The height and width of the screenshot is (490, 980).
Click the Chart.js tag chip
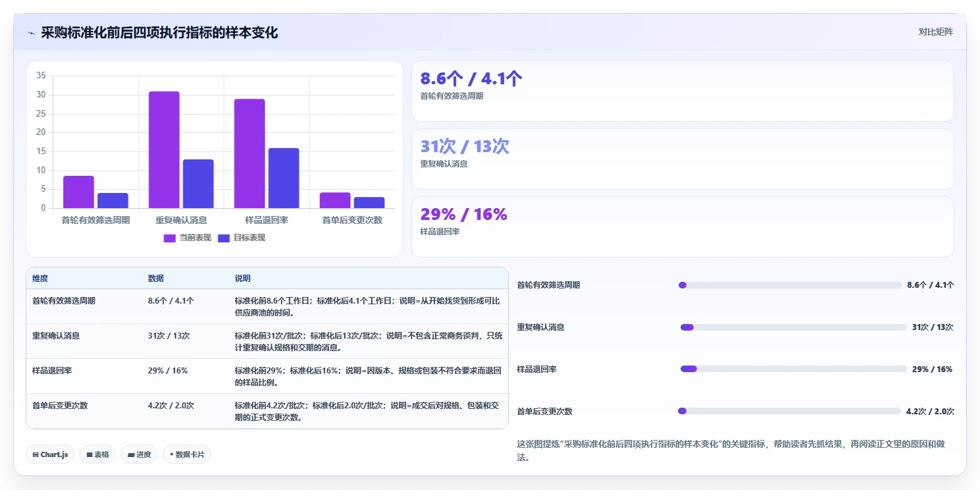[x=50, y=454]
